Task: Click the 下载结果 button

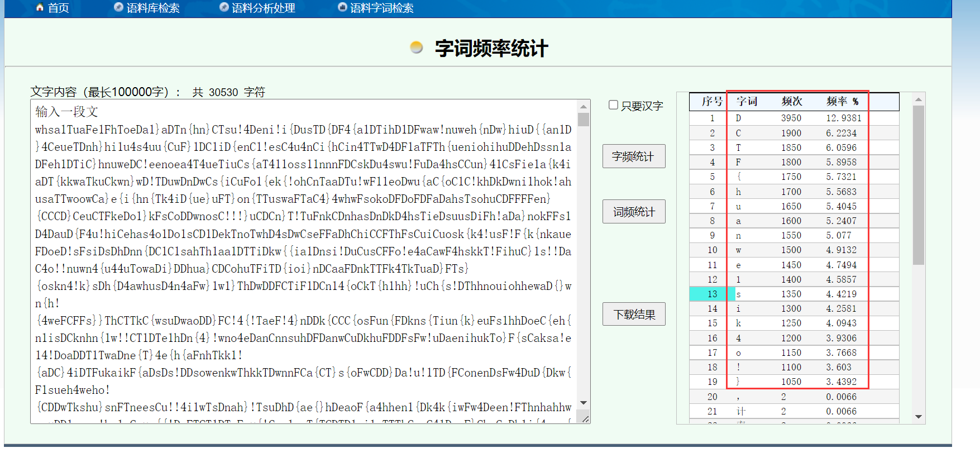Action: pyautogui.click(x=634, y=315)
